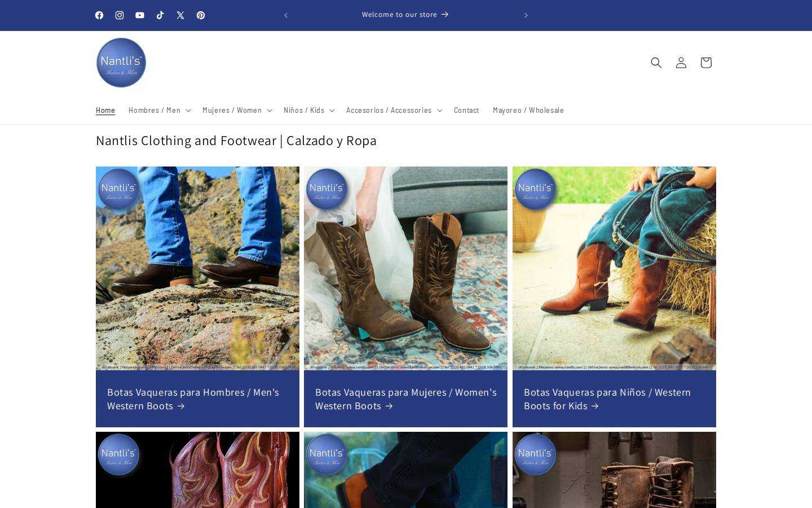This screenshot has height=508, width=812.
Task: Open Western Boots for Kids collection link
Action: click(607, 399)
